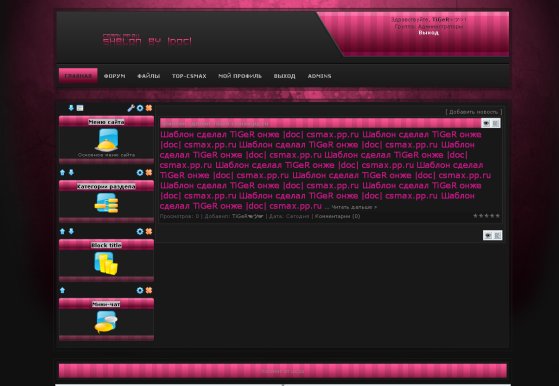The width and height of the screenshot is (559, 386).
Task: Open gear settings for Block title block
Action: point(140,231)
